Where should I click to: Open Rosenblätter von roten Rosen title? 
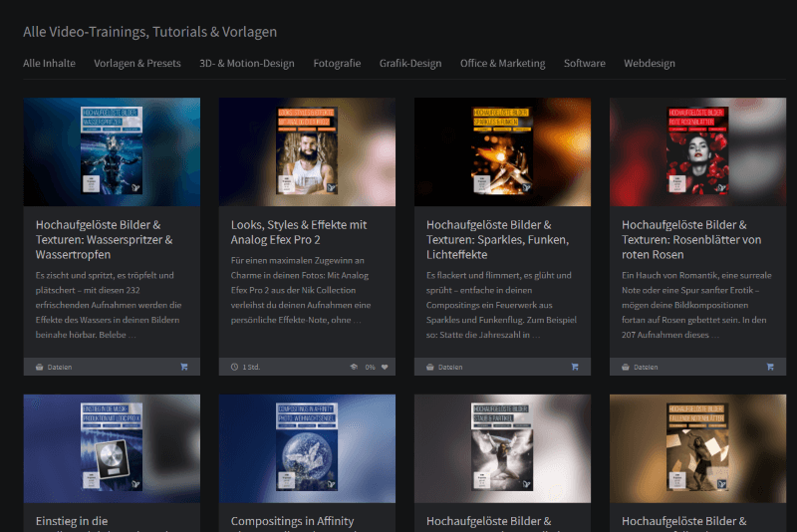(691, 240)
